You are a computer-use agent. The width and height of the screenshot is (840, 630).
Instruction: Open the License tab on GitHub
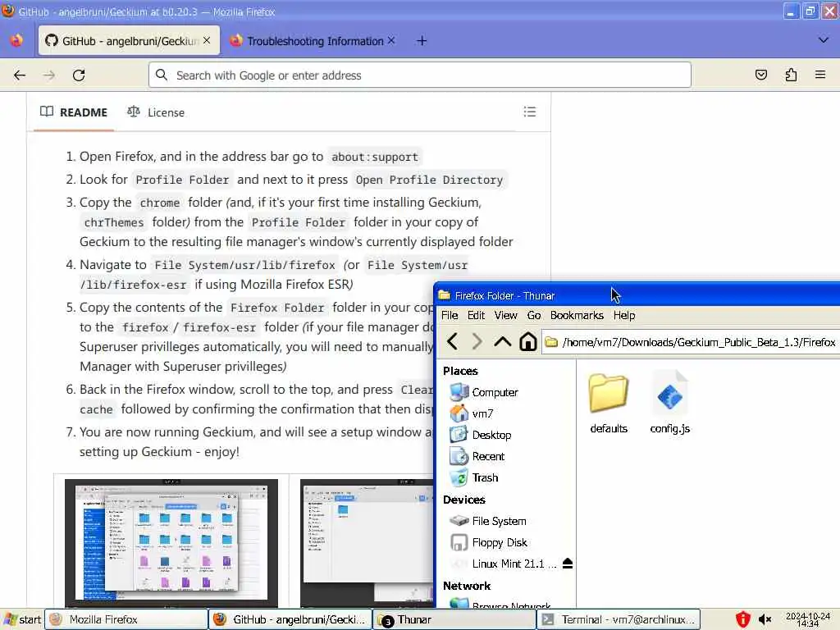[156, 112]
